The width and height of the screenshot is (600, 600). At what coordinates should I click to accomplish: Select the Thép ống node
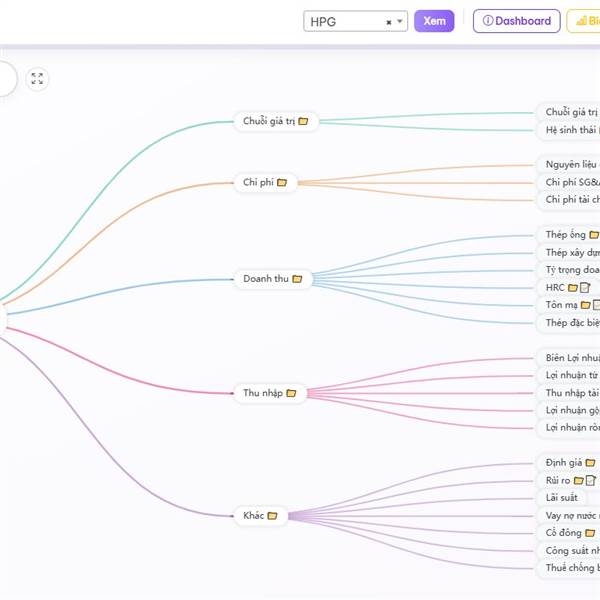tap(566, 235)
